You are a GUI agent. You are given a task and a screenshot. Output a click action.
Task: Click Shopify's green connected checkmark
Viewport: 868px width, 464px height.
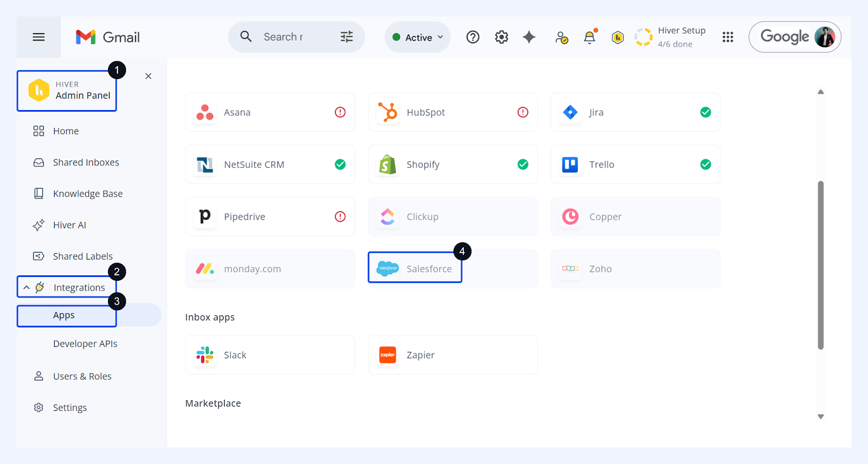click(523, 164)
